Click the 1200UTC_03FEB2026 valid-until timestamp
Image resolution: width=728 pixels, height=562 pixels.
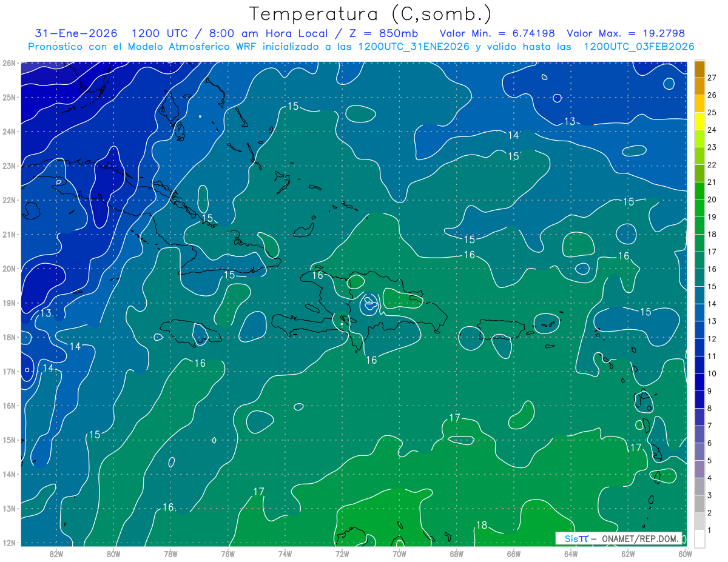(x=639, y=47)
